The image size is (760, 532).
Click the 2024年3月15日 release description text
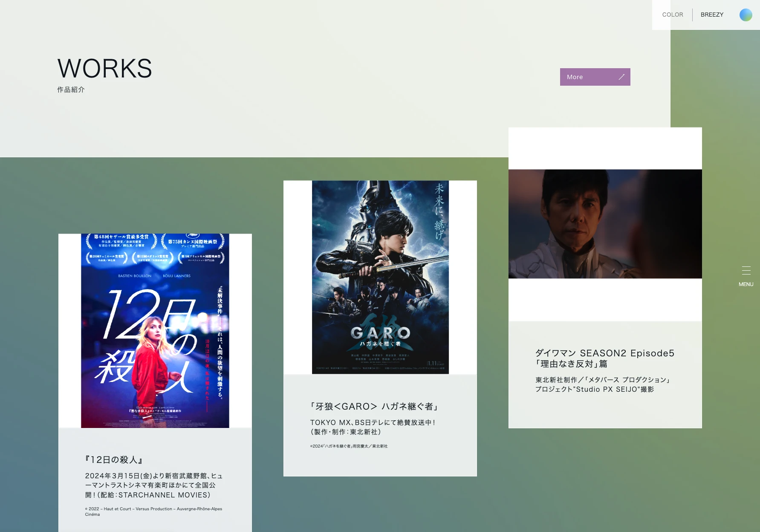click(x=154, y=485)
